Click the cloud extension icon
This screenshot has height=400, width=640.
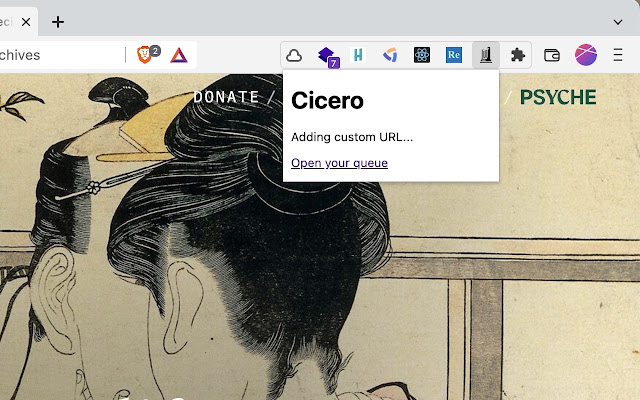[294, 55]
